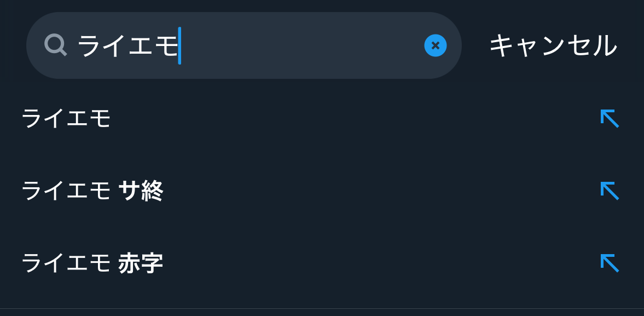644x316 pixels.
Task: Choose the first suggestion ライエモ
Action: point(322,118)
